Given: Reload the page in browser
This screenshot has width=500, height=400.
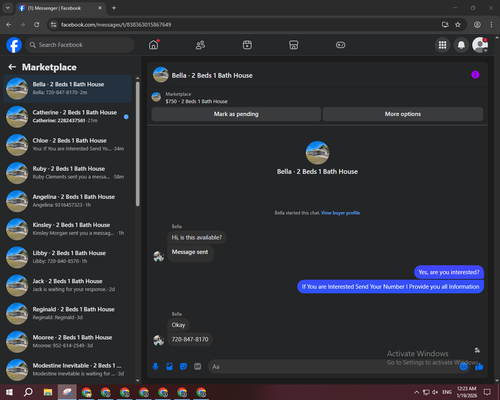Looking at the screenshot, I should (x=37, y=25).
